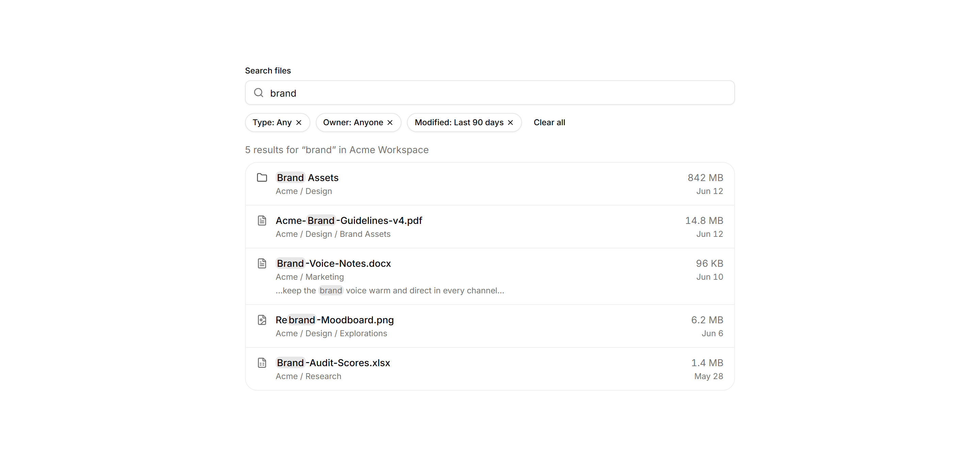Click the path "Acme / Design / Explorations"
Image resolution: width=980 pixels, height=456 pixels.
tap(331, 333)
